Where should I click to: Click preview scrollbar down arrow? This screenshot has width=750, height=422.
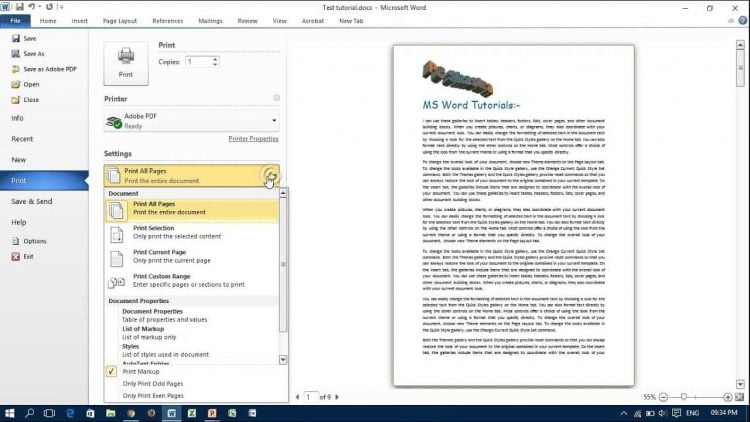click(740, 384)
